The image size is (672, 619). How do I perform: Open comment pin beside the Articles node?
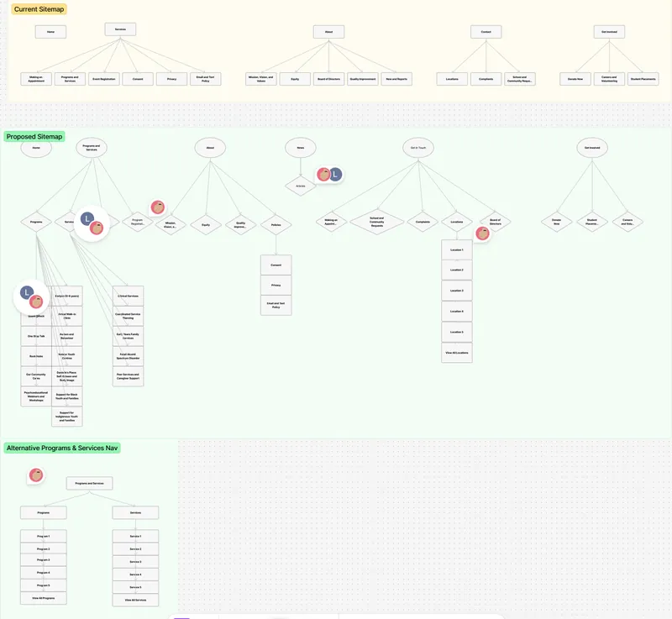point(329,175)
